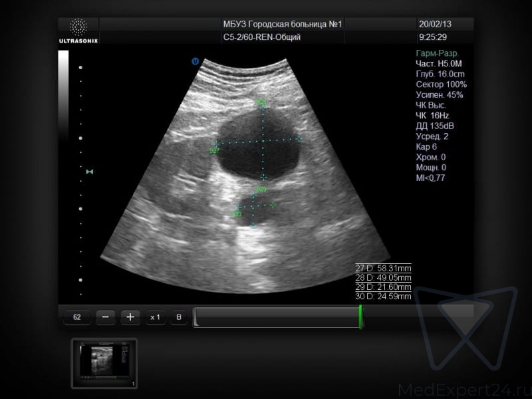Select the 027 caliper marker
Viewport: 532px width, 399px height.
pos(214,150)
